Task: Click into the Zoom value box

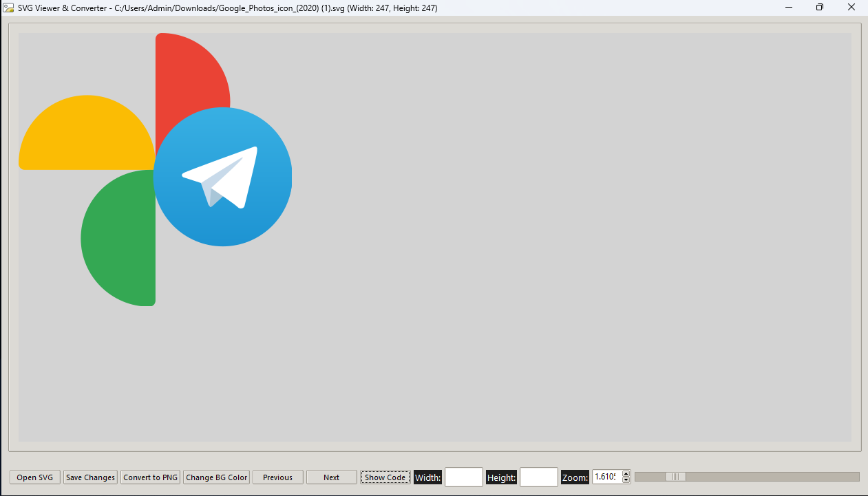Action: 606,477
